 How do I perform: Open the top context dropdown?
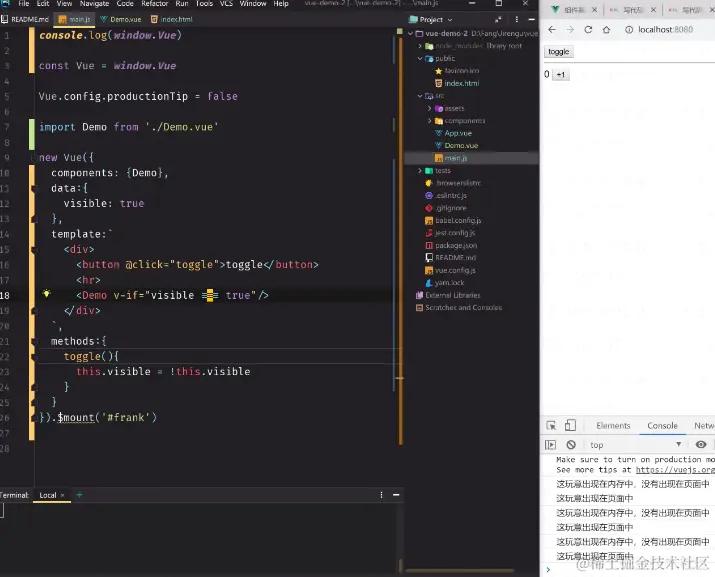tap(635, 445)
